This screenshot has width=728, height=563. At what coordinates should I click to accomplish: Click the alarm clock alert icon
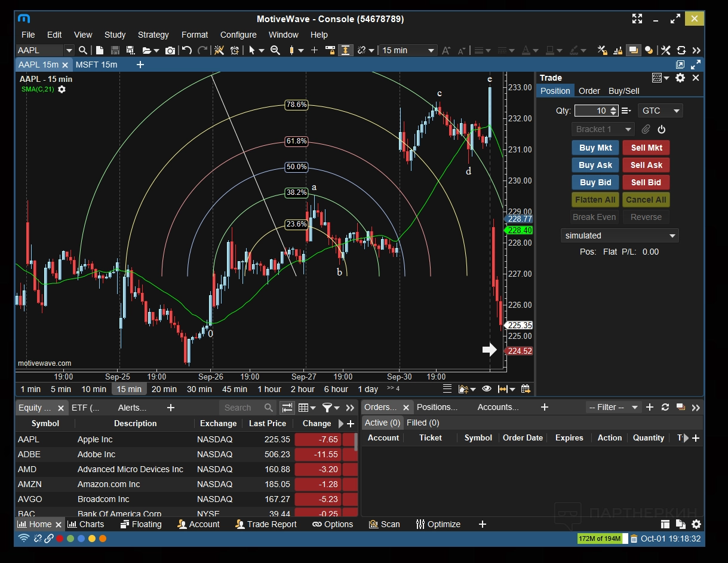coord(235,51)
